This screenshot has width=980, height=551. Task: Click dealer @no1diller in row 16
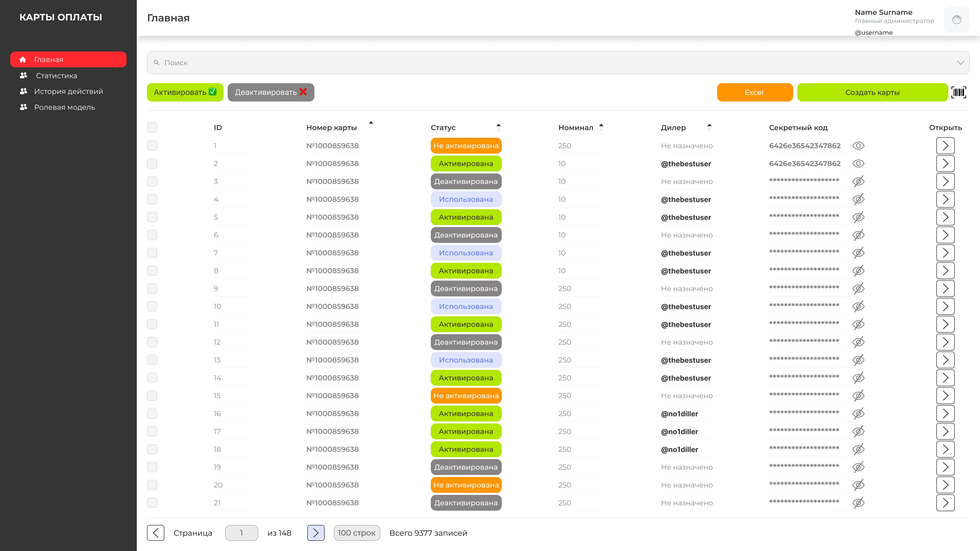click(679, 414)
